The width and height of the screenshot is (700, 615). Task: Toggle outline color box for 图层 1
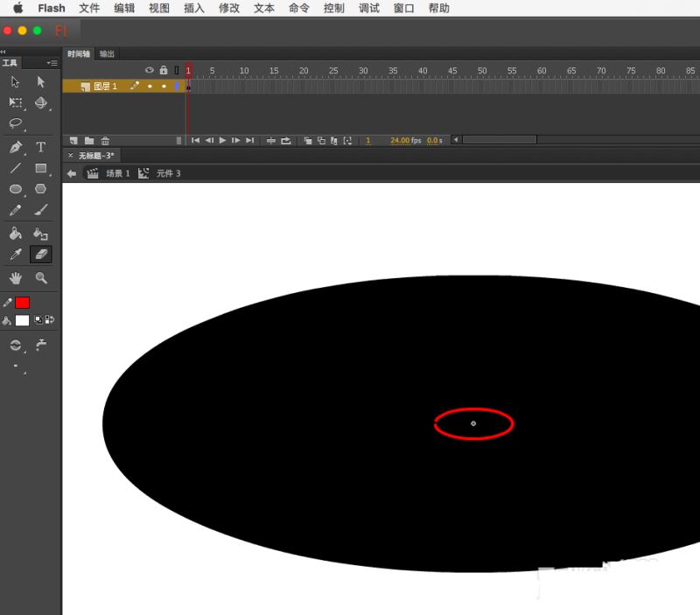tap(177, 86)
